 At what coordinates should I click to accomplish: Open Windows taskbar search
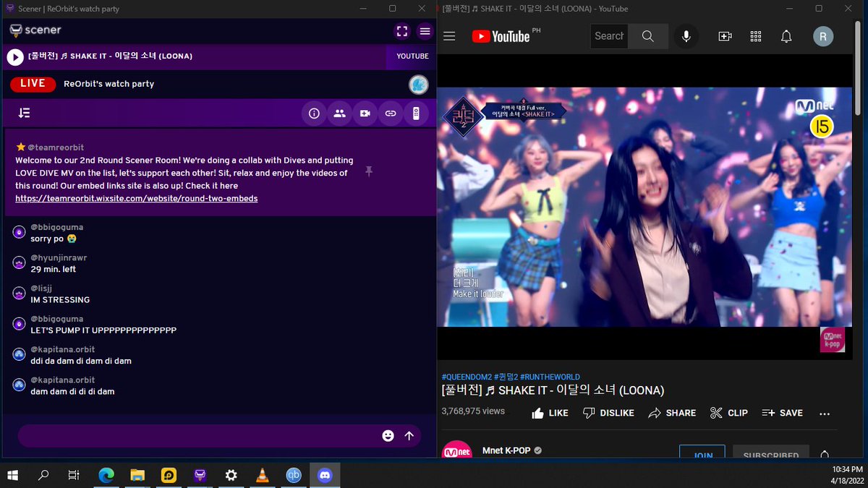pos(43,475)
